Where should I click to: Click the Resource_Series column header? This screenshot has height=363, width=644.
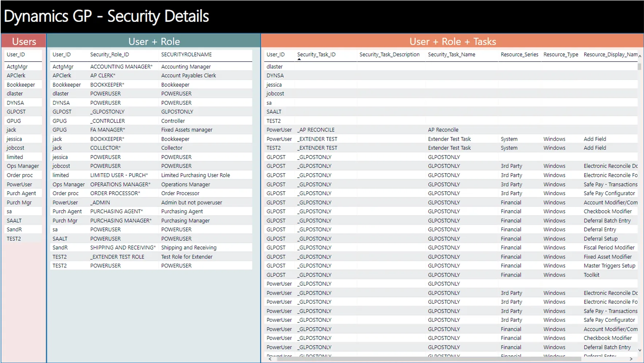[x=519, y=54]
